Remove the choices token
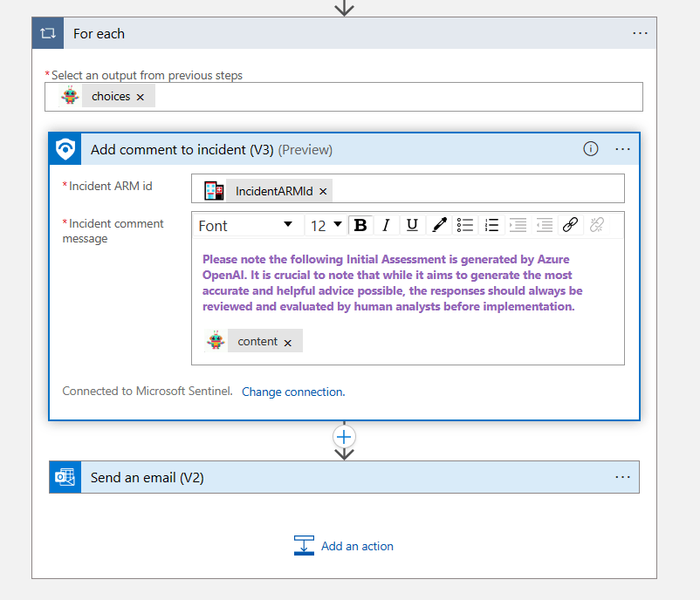The width and height of the screenshot is (700, 600). [141, 97]
